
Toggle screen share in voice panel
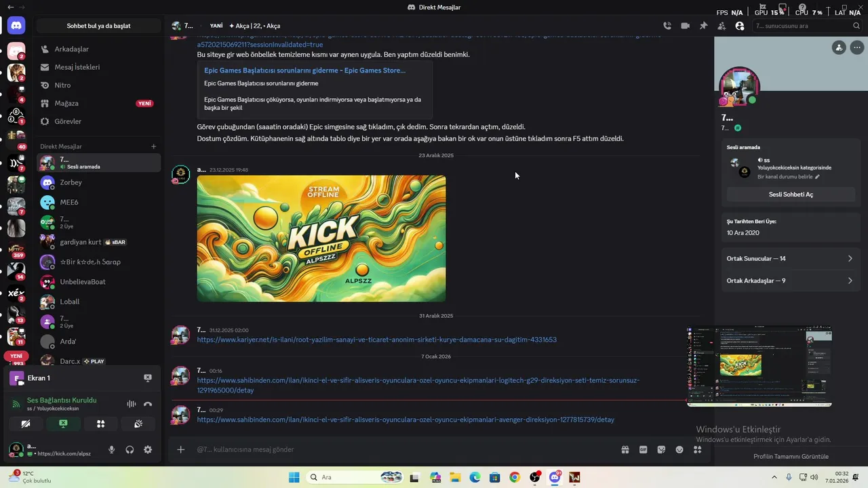click(63, 424)
